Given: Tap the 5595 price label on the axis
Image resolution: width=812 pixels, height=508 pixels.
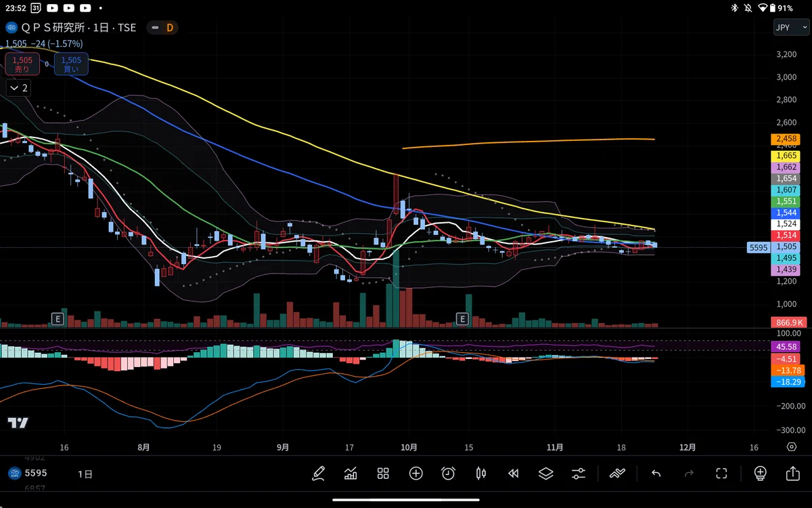Looking at the screenshot, I should pos(759,247).
